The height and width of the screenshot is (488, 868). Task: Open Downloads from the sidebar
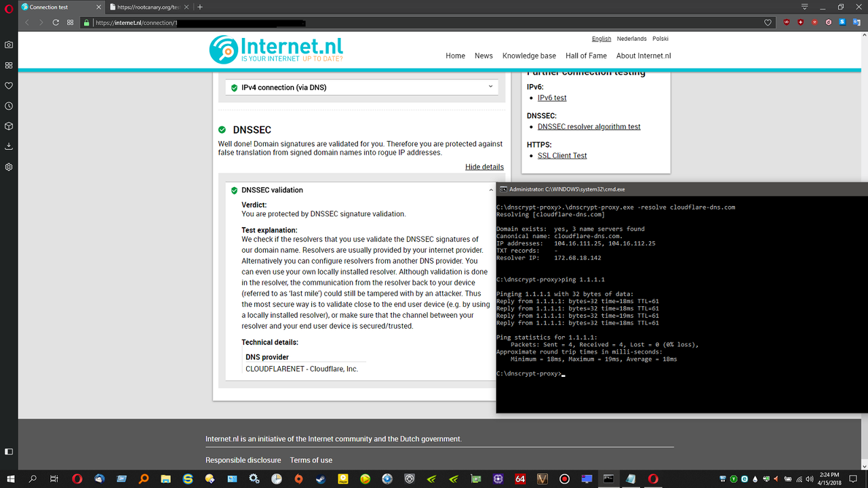(8, 146)
